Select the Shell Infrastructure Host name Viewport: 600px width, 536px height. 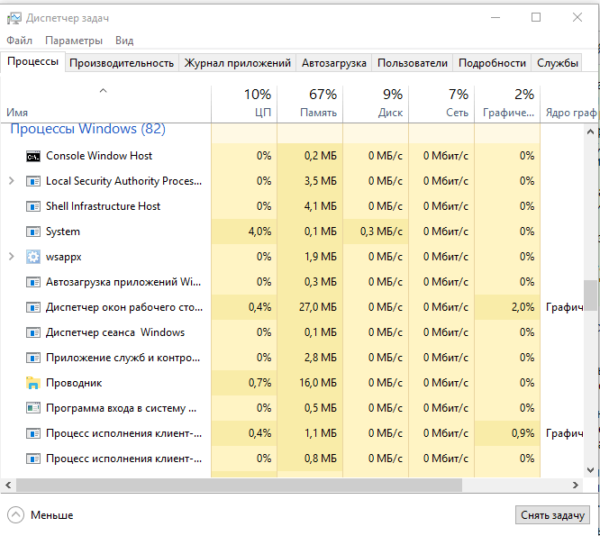tap(103, 207)
